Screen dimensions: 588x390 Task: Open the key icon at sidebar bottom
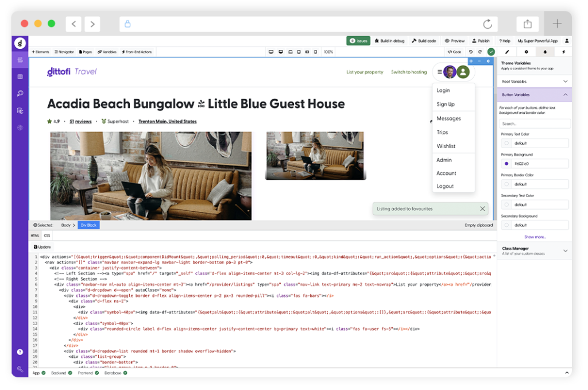pyautogui.click(x=20, y=369)
